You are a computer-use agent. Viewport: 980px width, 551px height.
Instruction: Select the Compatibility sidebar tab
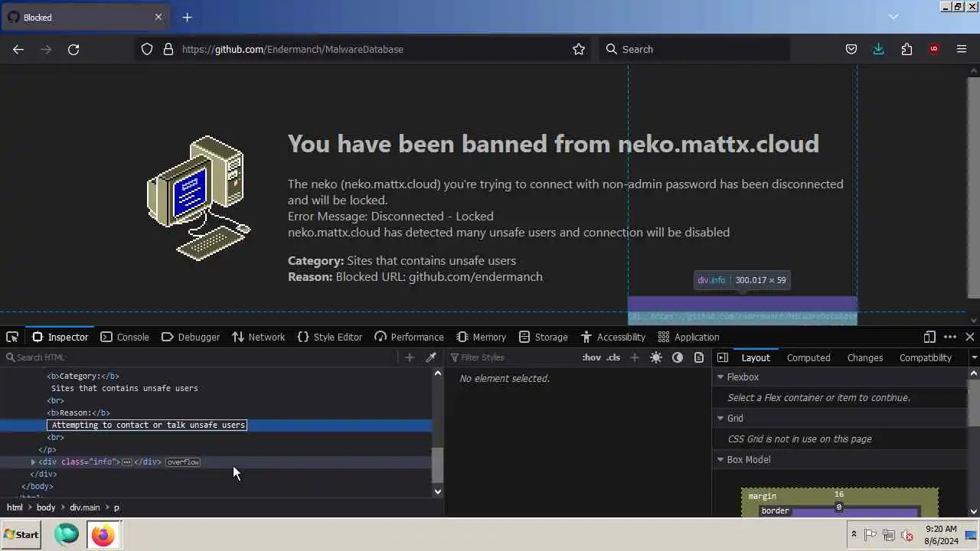[x=926, y=357]
